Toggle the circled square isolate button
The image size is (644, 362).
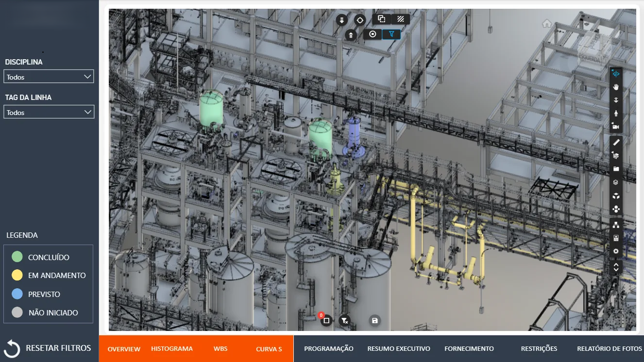[373, 34]
